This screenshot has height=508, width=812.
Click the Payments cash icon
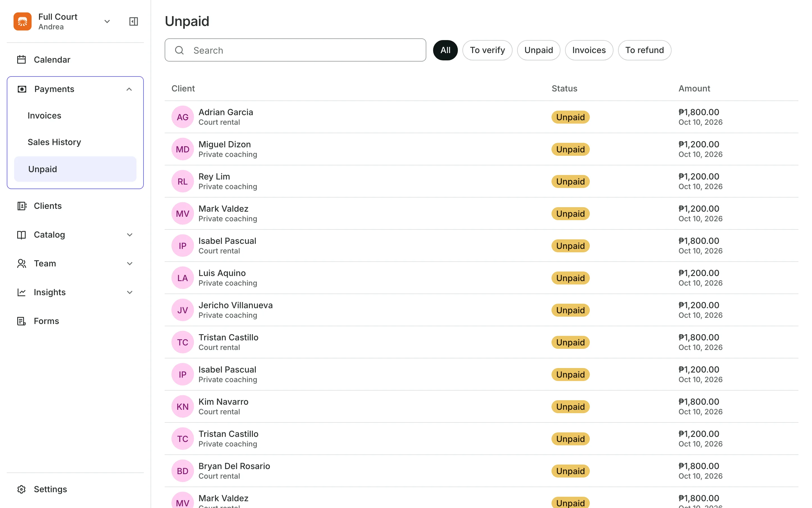(22, 89)
